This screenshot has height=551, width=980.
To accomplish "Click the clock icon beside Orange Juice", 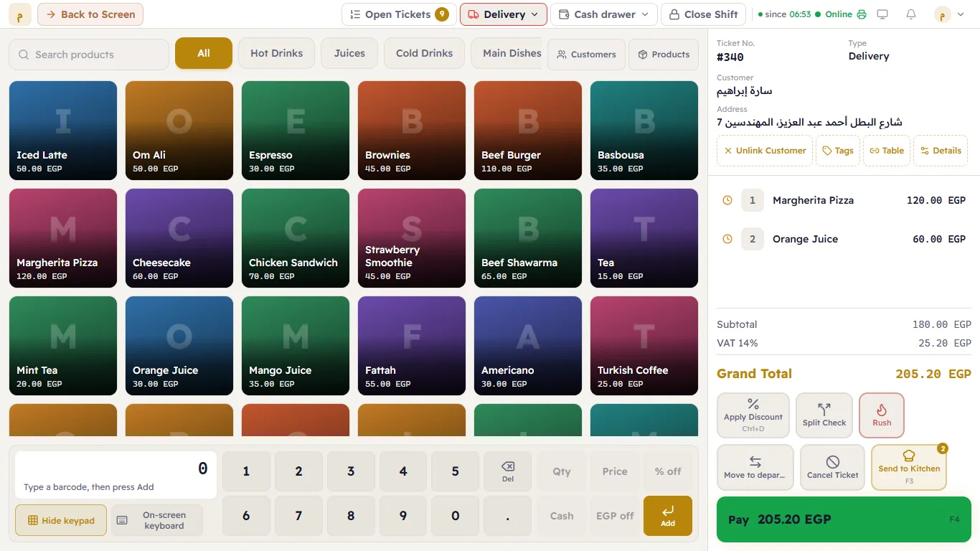I will (x=727, y=239).
